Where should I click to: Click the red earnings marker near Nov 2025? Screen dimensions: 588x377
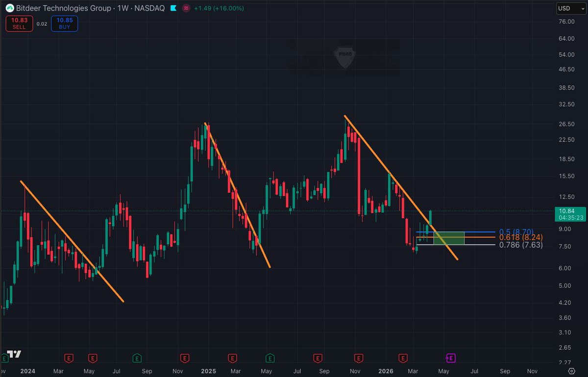[359, 358]
